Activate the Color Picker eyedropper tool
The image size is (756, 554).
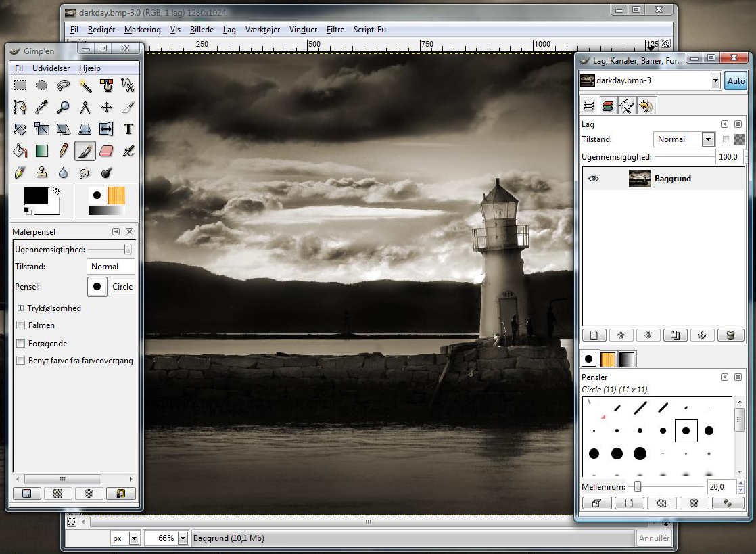tap(42, 107)
